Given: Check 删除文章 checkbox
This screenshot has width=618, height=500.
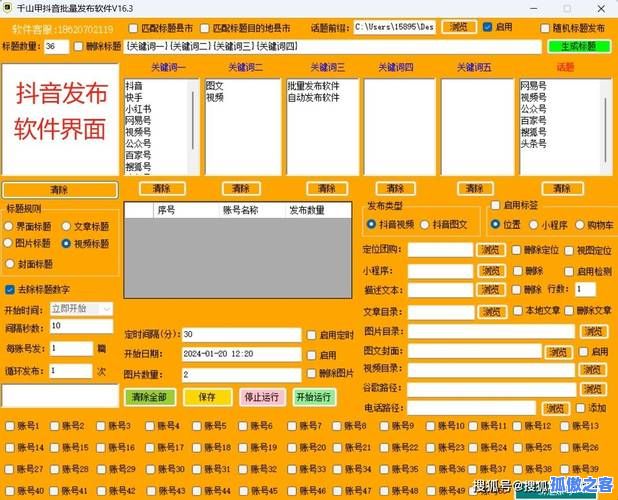Looking at the screenshot, I should (569, 310).
